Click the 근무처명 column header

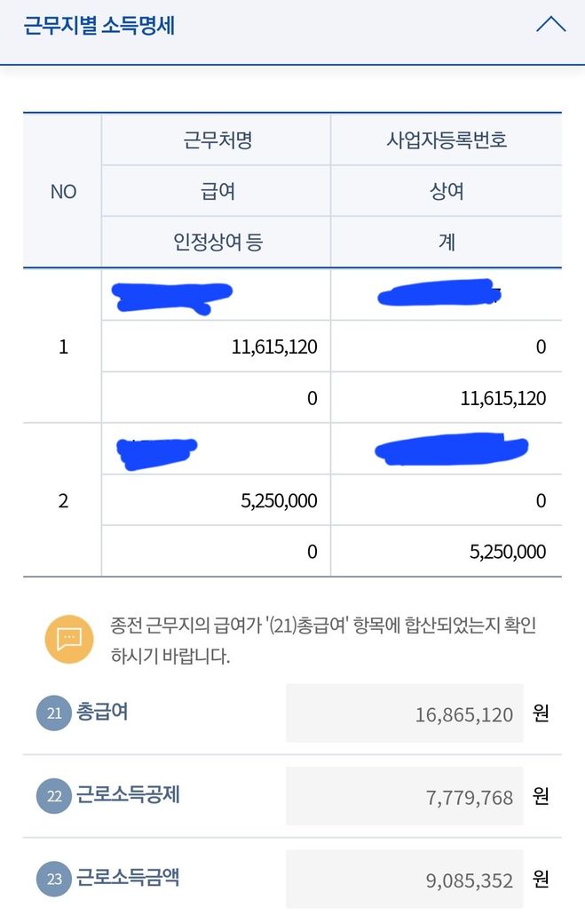point(217,140)
